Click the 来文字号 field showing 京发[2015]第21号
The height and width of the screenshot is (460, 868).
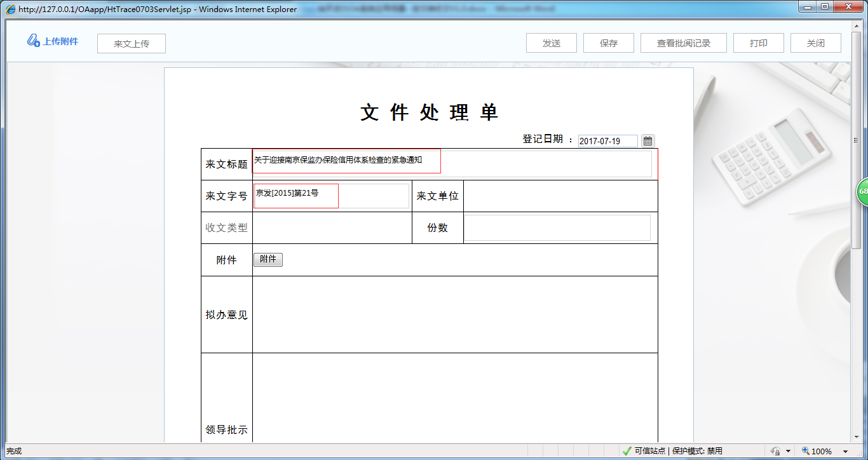point(295,196)
